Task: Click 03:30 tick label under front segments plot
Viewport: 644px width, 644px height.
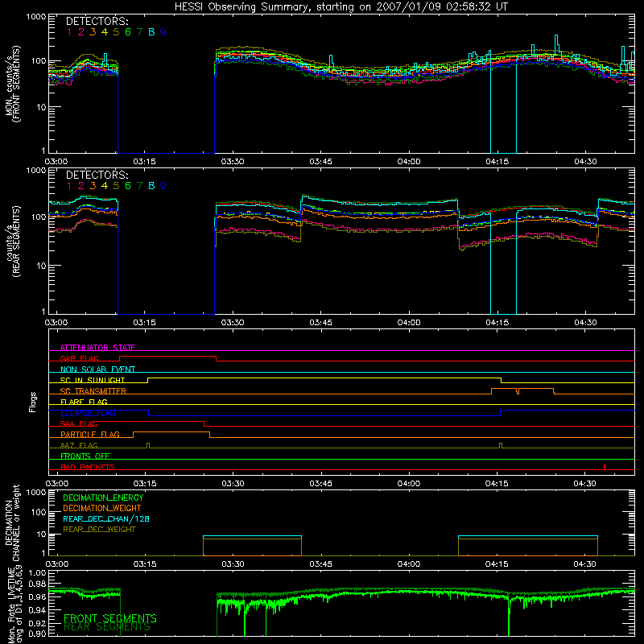Action: [233, 162]
